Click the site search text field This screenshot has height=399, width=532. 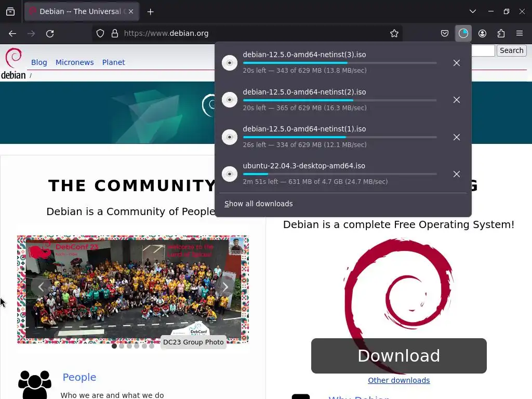point(483,50)
